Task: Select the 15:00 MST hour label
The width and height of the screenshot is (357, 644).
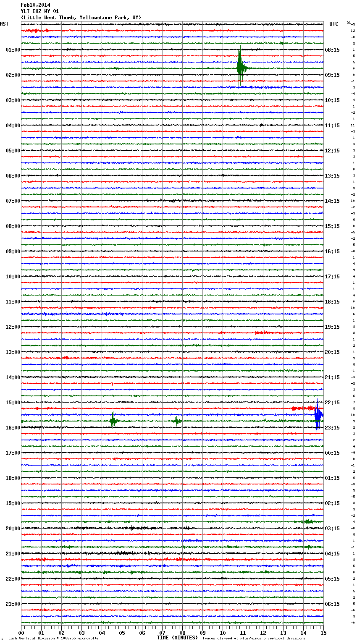Action: (x=13, y=403)
